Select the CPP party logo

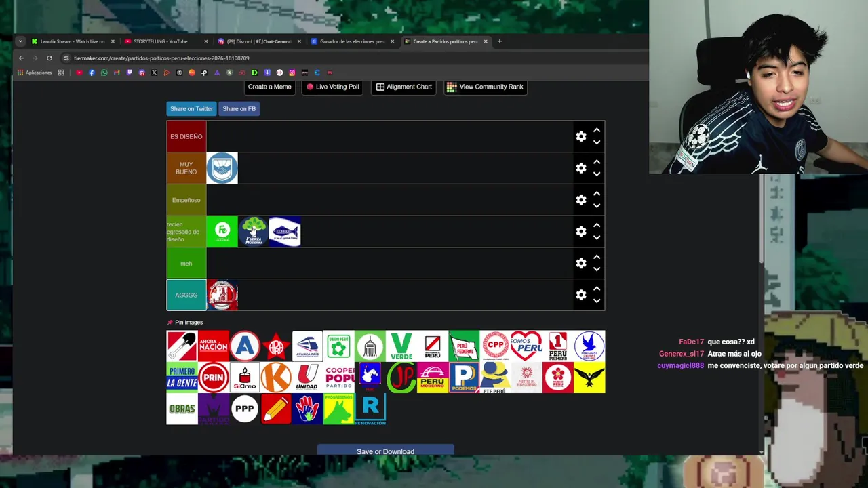tap(495, 346)
